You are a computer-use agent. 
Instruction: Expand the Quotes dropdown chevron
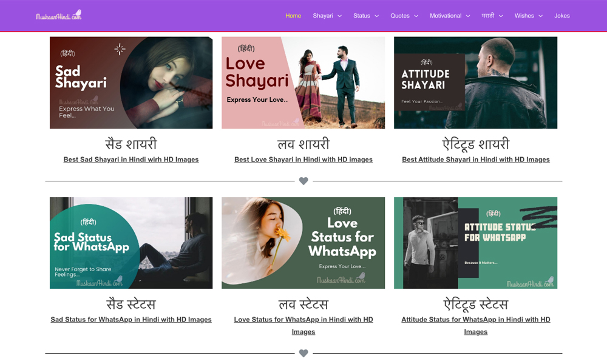click(x=416, y=16)
